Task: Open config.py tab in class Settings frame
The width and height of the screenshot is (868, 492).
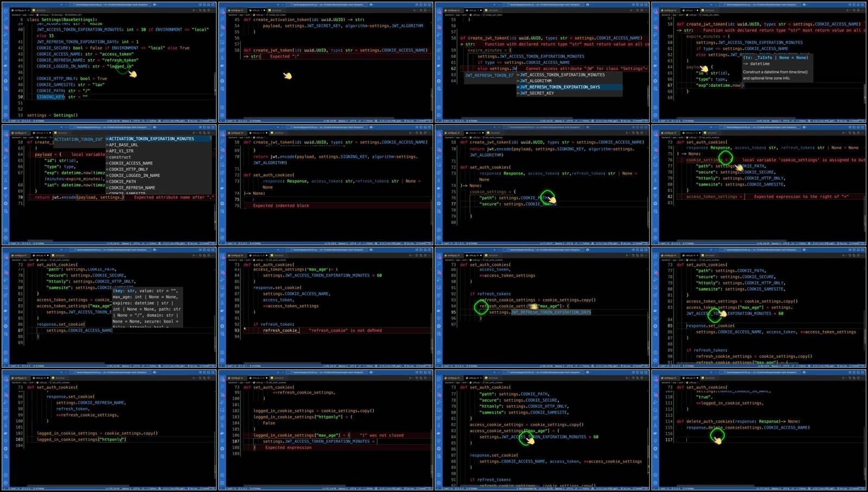Action: pyautogui.click(x=20, y=10)
